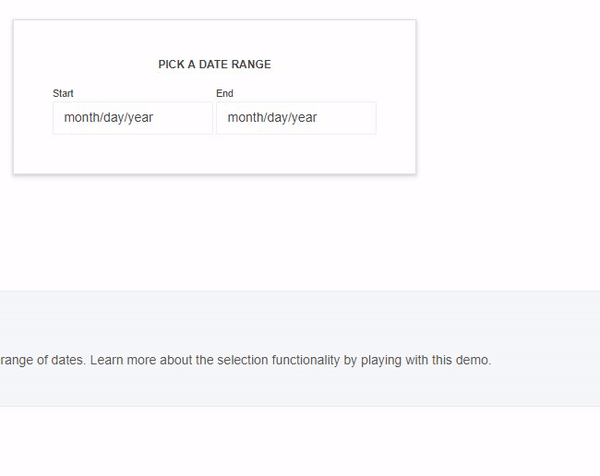The height and width of the screenshot is (476, 600).
Task: Click blank card area below date fields
Action: (x=214, y=155)
